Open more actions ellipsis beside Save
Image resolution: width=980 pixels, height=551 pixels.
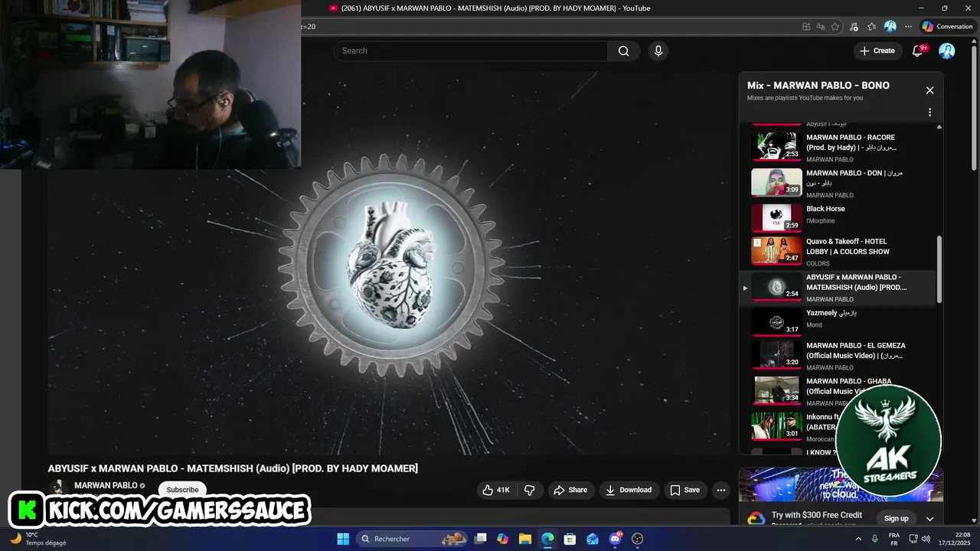(x=720, y=490)
